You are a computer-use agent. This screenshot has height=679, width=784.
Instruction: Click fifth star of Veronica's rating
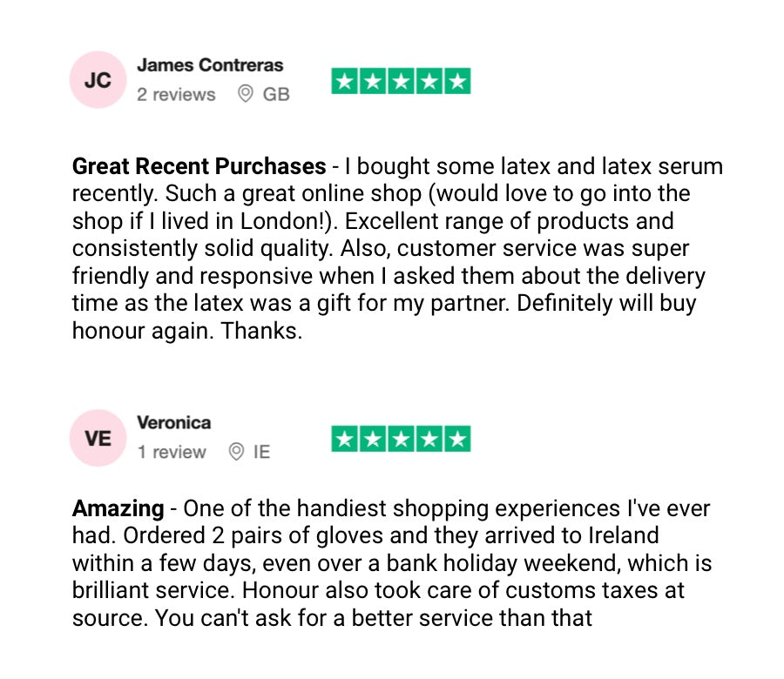point(457,440)
